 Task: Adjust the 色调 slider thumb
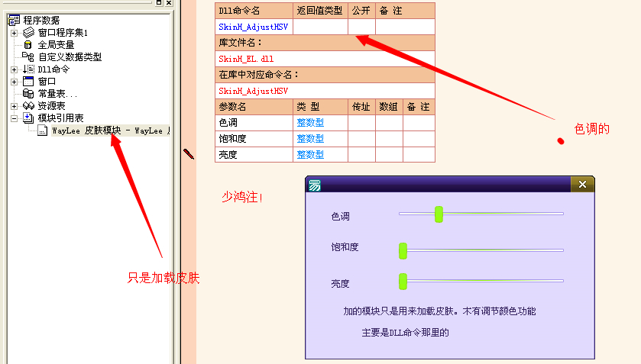[x=439, y=214]
